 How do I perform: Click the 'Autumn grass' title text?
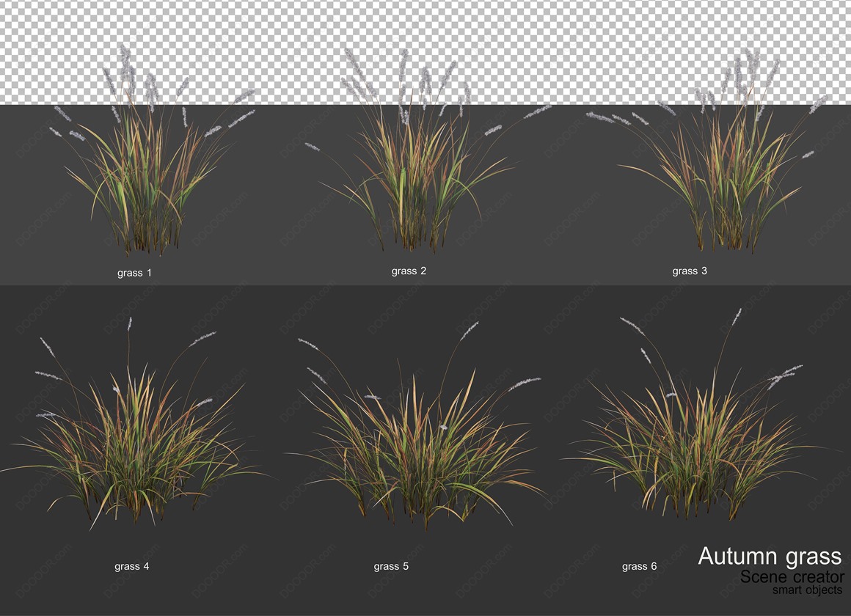click(x=770, y=557)
